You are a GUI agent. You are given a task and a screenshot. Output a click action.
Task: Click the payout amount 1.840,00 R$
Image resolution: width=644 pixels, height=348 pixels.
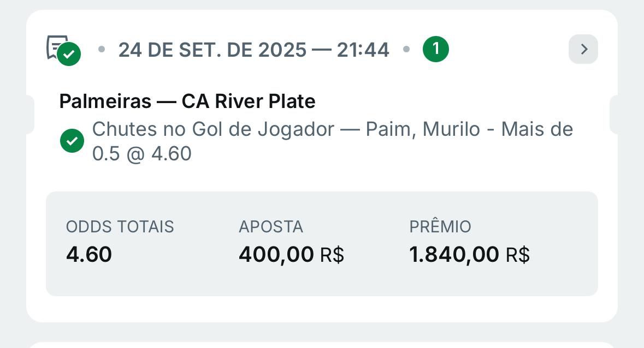click(x=469, y=255)
